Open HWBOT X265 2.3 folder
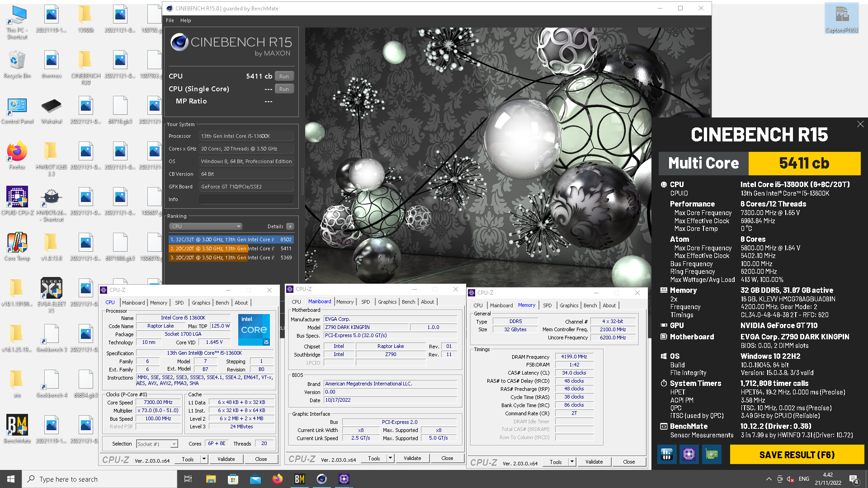Screen dimensions: 868x488 52,158
